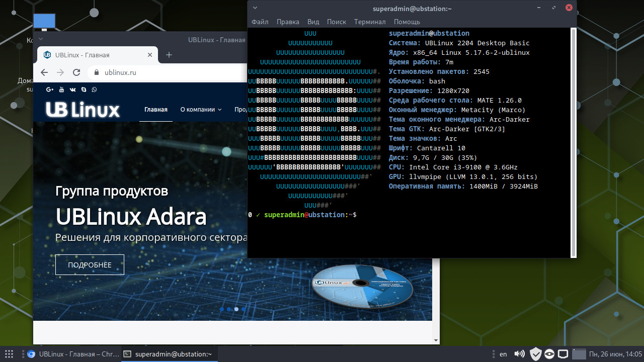This screenshot has height=362, width=644.
Task: Open the "Правка" terminal menu
Action: (288, 22)
